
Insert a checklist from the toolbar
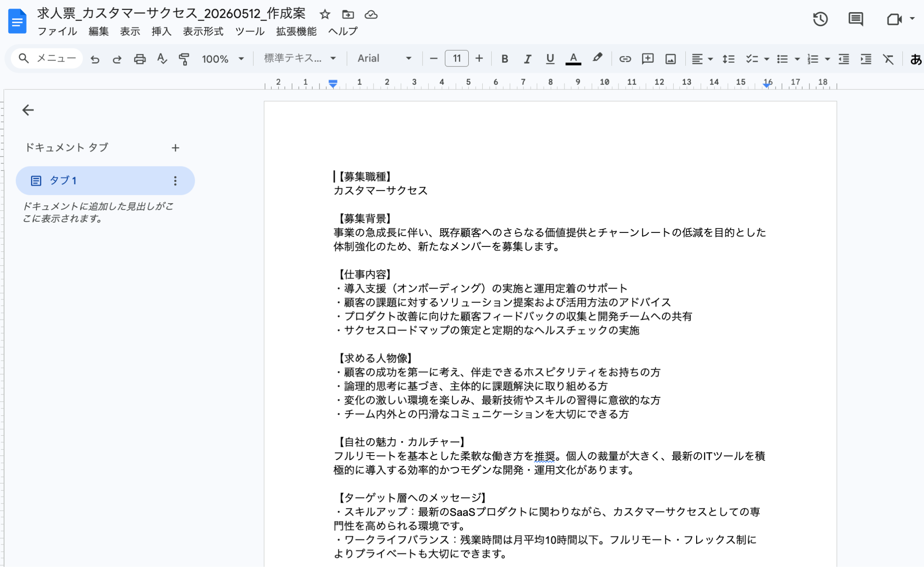(x=752, y=59)
